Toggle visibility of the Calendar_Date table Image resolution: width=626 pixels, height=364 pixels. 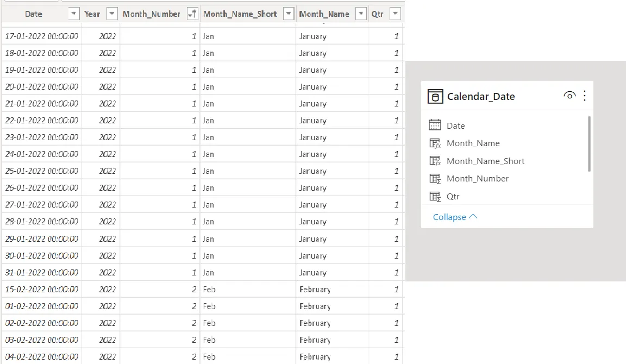coord(569,95)
